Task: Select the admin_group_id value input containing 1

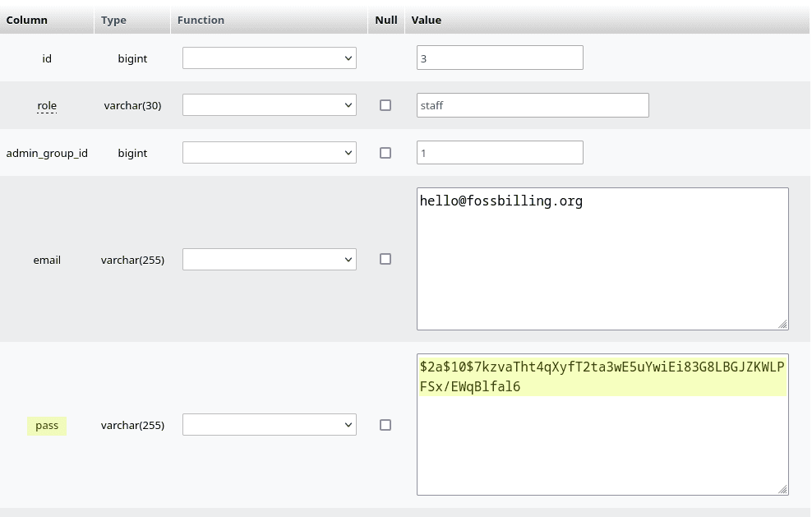Action: coord(500,152)
